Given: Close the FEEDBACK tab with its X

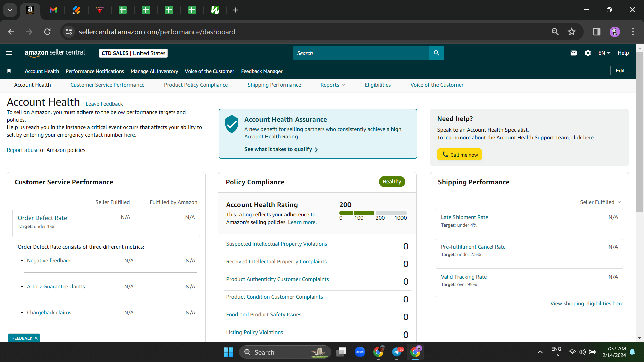Looking at the screenshot, I should click(x=36, y=338).
